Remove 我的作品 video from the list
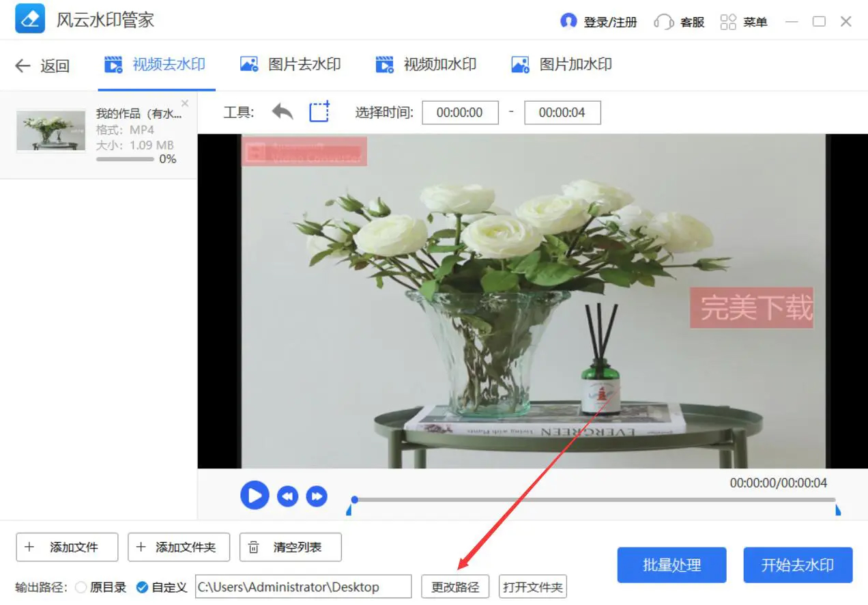 (x=184, y=104)
